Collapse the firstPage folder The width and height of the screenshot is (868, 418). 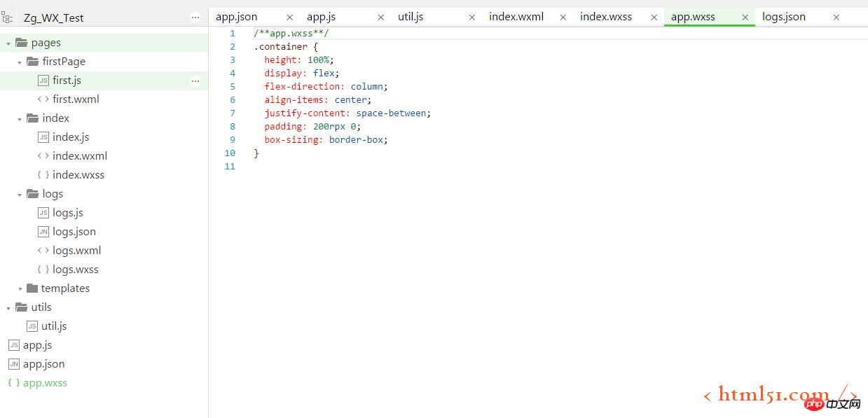click(x=20, y=62)
